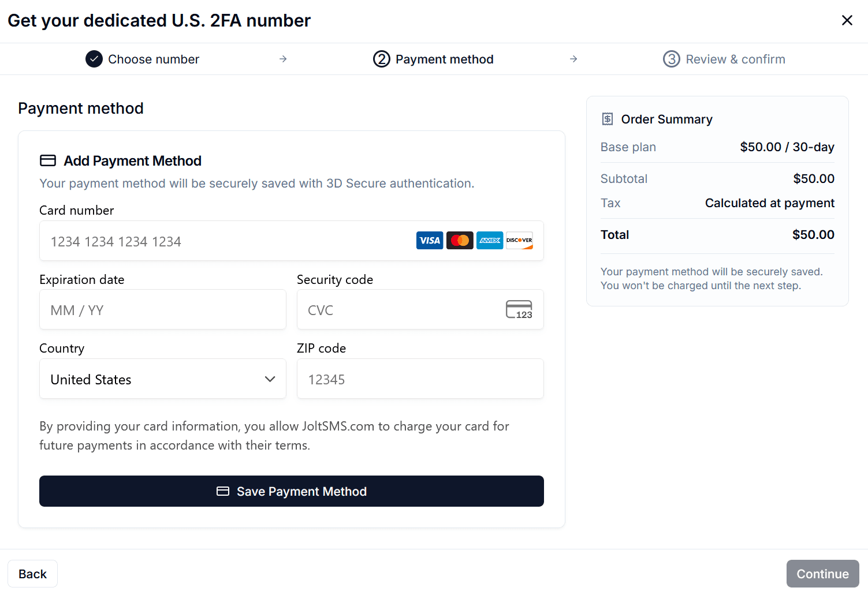The width and height of the screenshot is (868, 595).
Task: Click the checkmark icon on the completed step
Action: click(x=94, y=59)
